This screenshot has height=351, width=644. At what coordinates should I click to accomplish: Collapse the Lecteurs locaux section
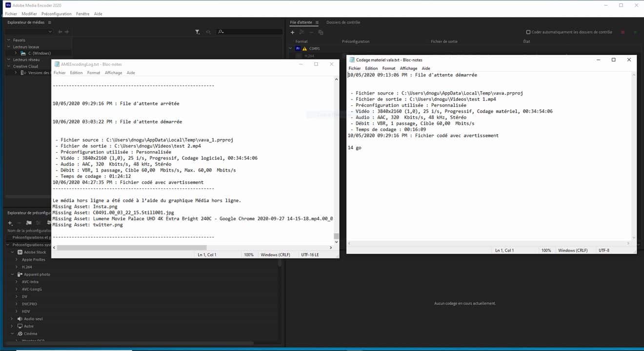(x=9, y=47)
